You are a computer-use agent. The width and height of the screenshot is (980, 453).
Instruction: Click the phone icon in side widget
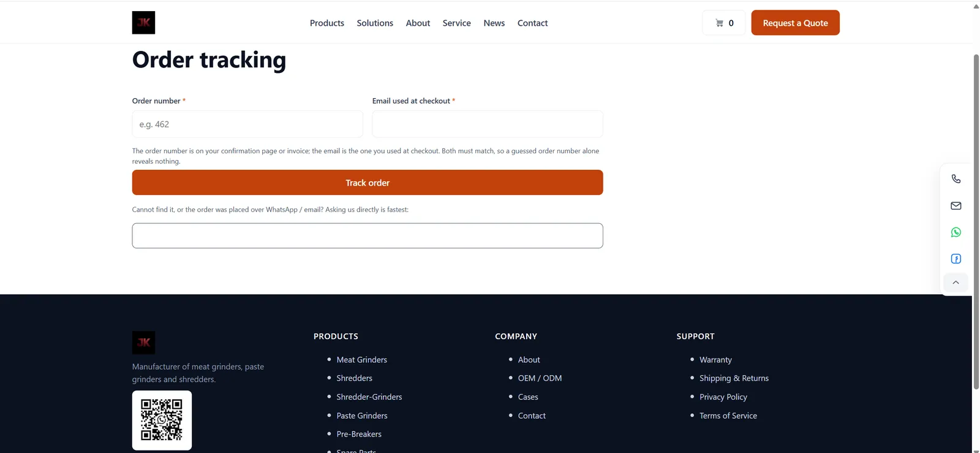coord(956,179)
